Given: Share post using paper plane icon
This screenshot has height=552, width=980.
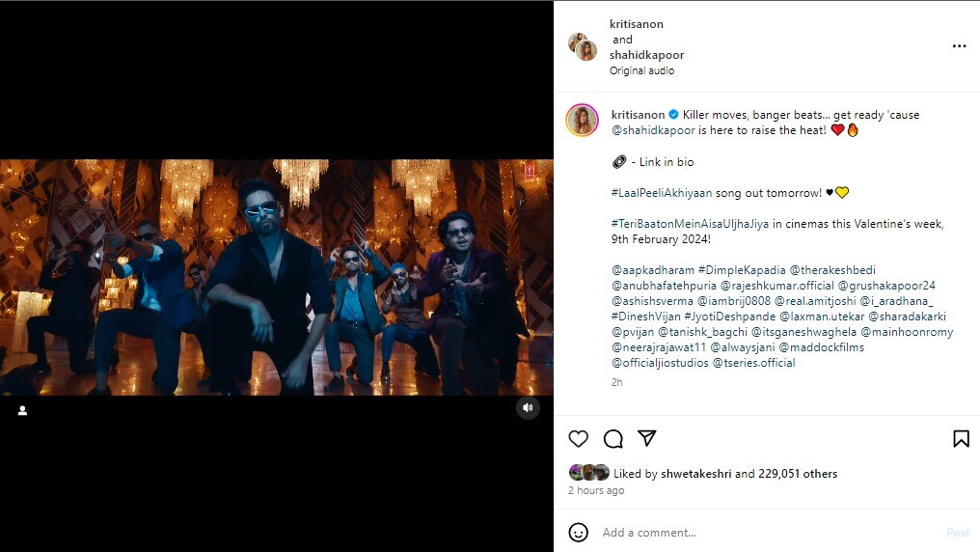Looking at the screenshot, I should [647, 438].
